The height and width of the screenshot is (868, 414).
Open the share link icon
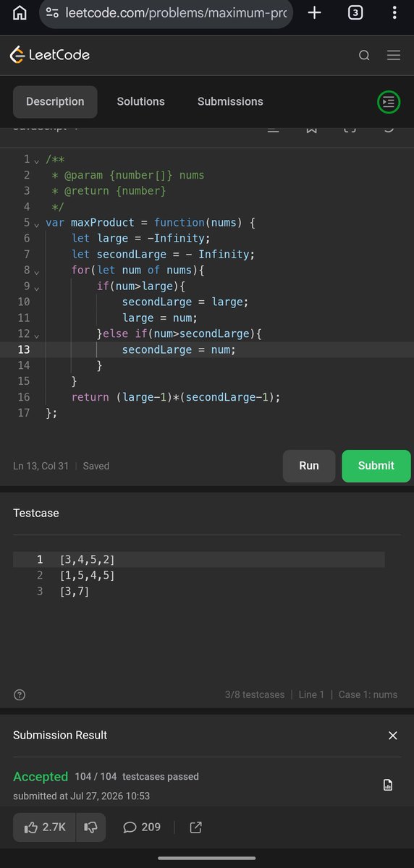(195, 827)
